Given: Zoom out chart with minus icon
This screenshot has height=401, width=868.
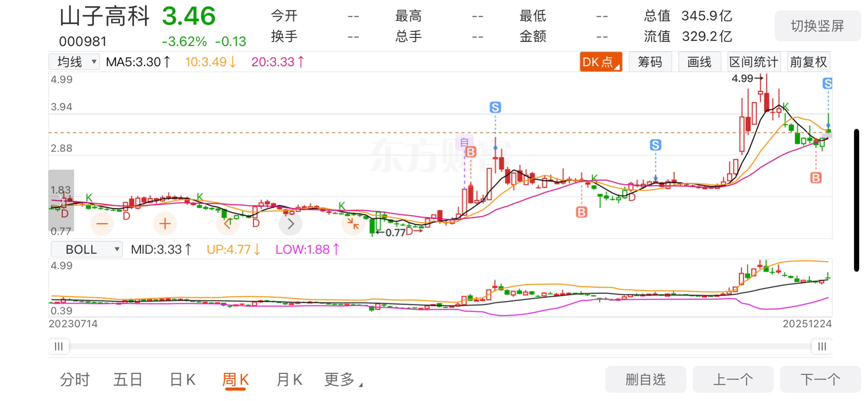Looking at the screenshot, I should coord(102,224).
